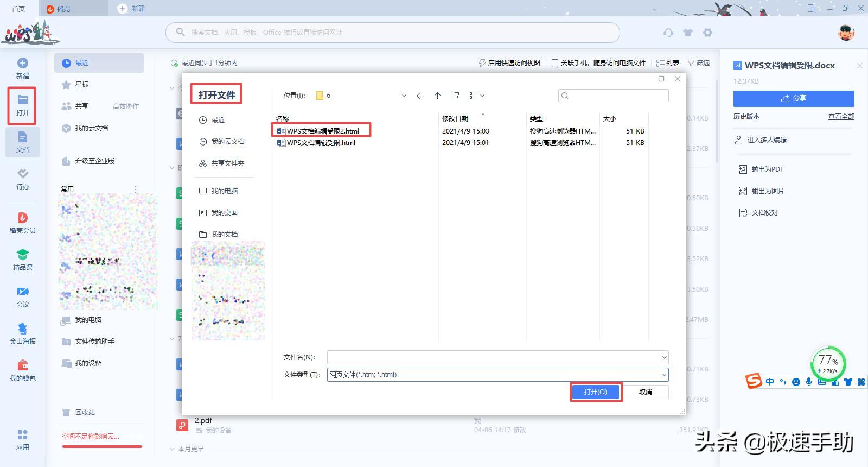Click 进入多人编辑
868x467 pixels.
761,140
